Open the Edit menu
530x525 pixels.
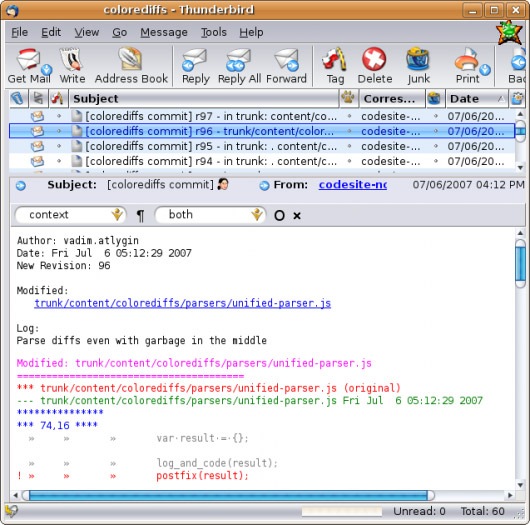[x=51, y=32]
